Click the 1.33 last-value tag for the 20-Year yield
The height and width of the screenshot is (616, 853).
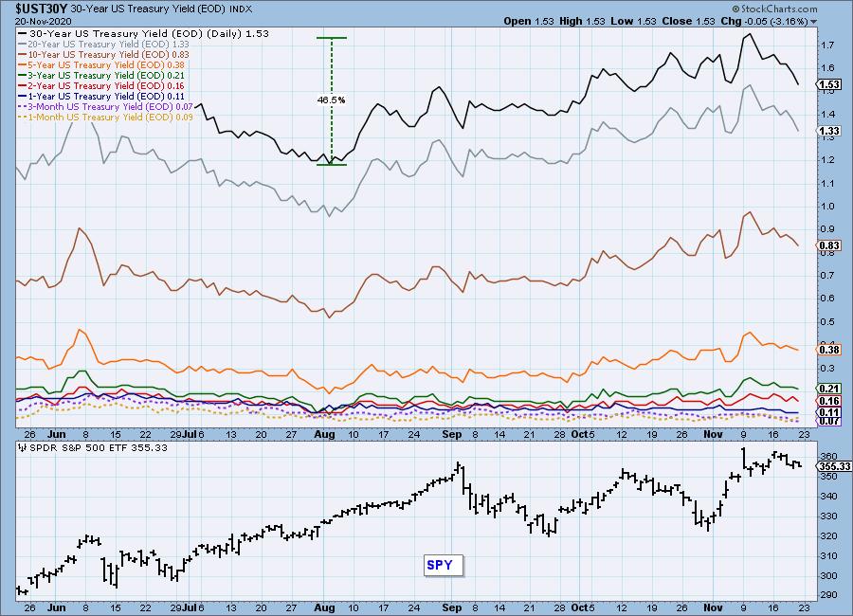(828, 131)
